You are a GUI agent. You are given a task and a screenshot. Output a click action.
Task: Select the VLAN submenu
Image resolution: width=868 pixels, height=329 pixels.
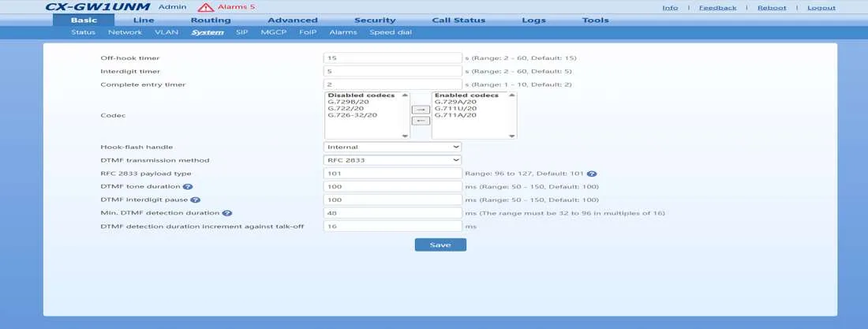[166, 32]
